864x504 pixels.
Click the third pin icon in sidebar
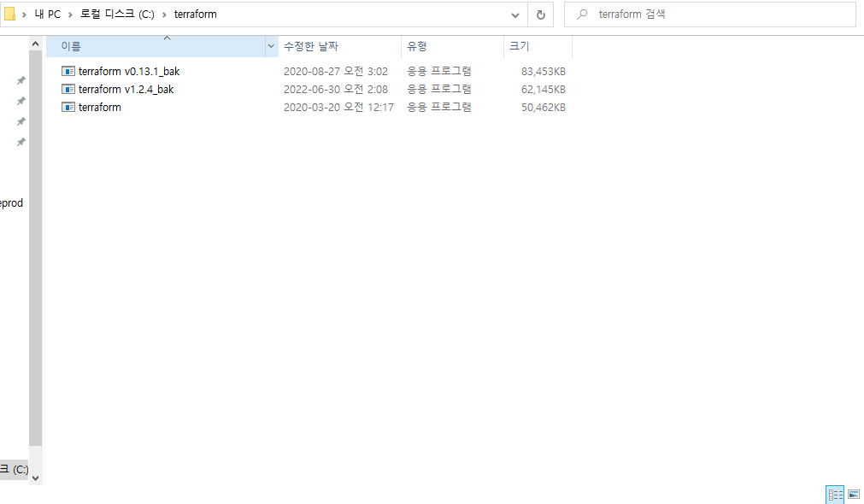21,121
